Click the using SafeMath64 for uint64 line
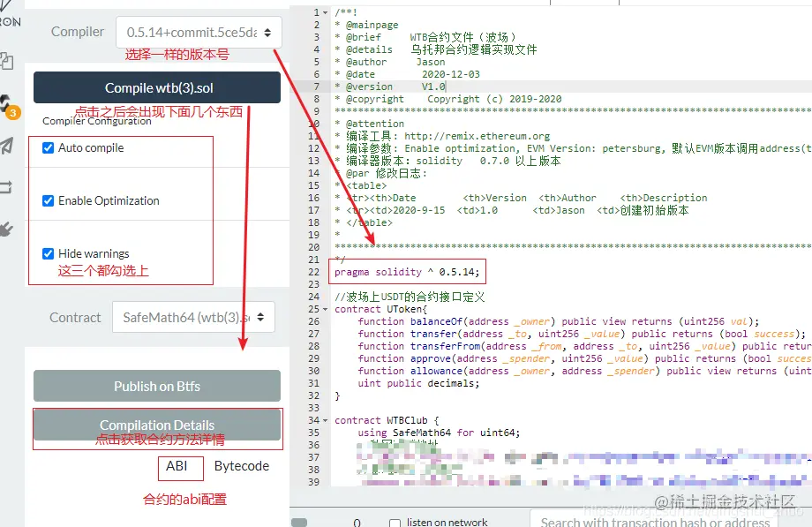 pos(440,433)
